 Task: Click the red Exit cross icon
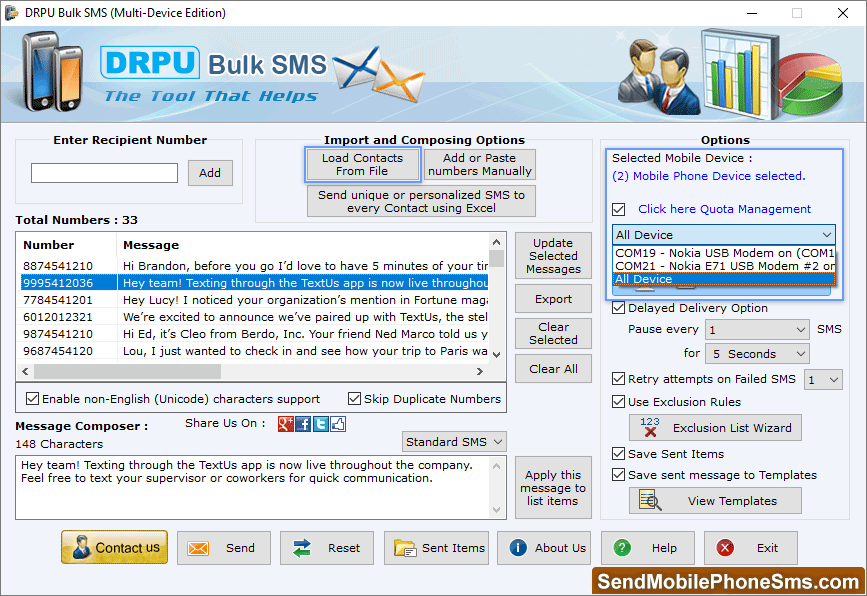(x=725, y=548)
